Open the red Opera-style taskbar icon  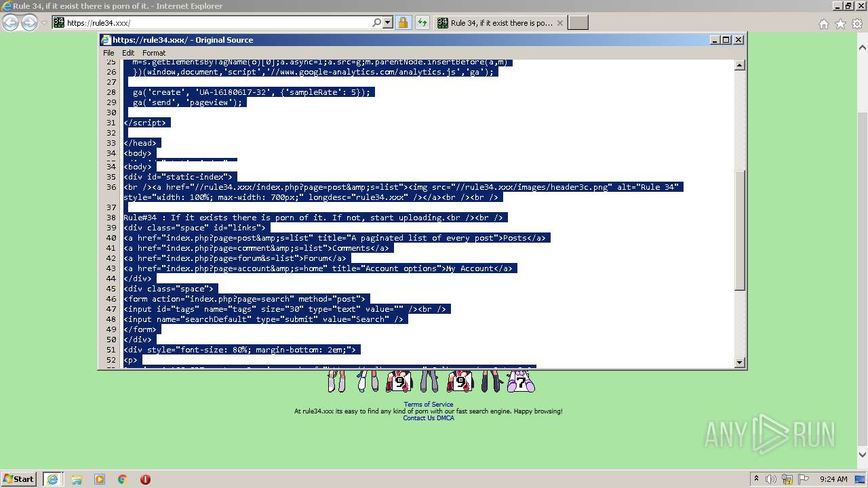(x=145, y=479)
